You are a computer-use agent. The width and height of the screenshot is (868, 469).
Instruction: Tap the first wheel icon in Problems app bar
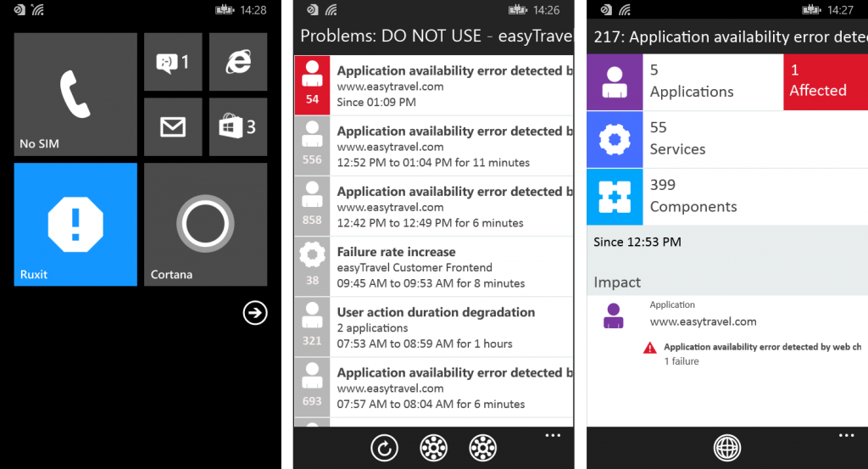(x=433, y=448)
